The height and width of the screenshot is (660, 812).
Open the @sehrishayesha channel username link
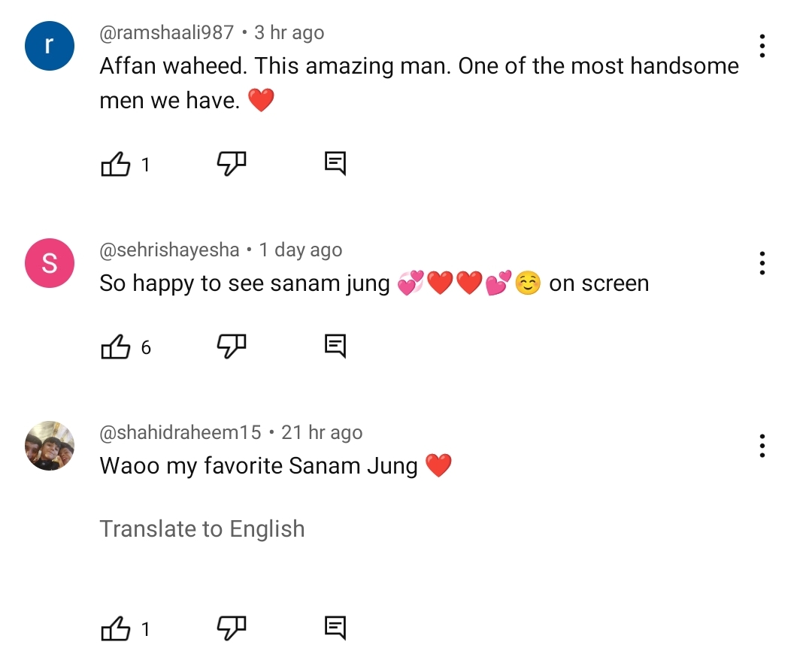click(x=170, y=250)
